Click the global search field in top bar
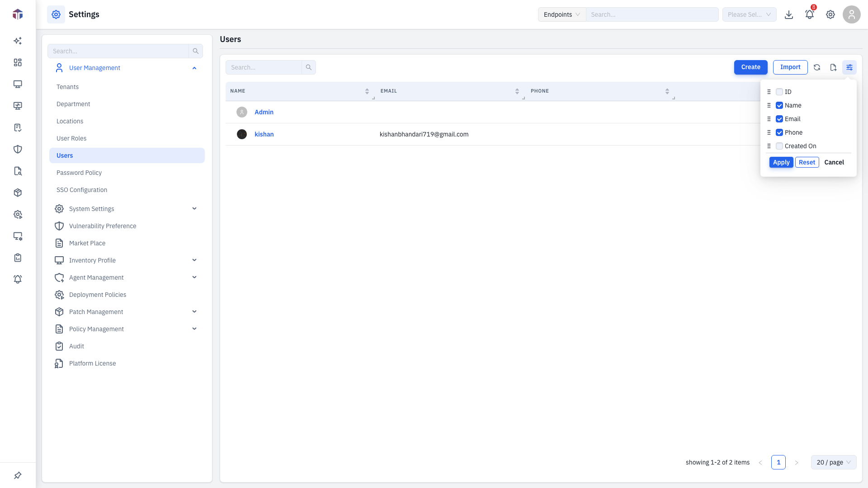 [652, 14]
